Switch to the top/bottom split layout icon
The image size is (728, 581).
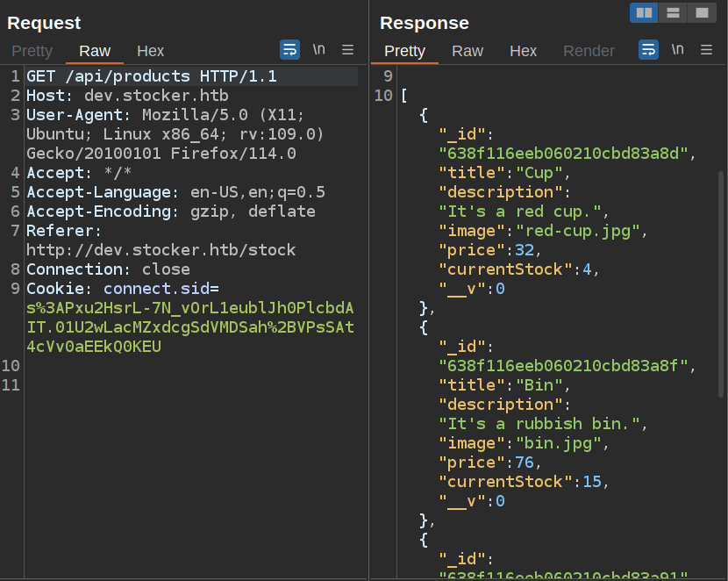[x=673, y=12]
